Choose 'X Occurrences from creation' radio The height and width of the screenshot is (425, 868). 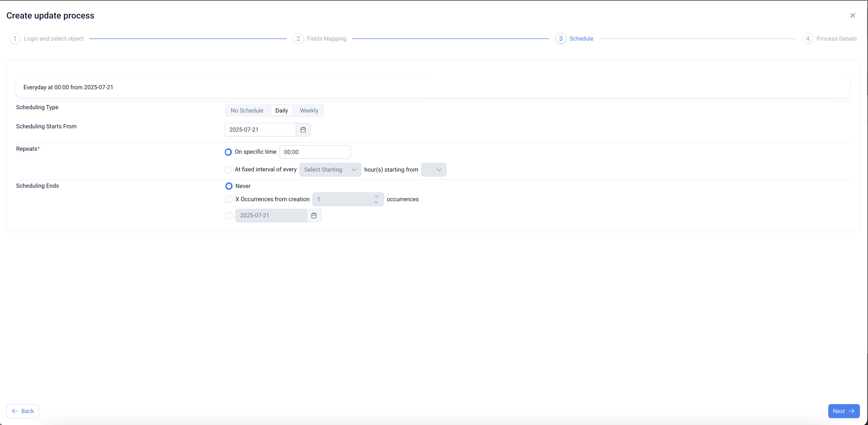229,199
